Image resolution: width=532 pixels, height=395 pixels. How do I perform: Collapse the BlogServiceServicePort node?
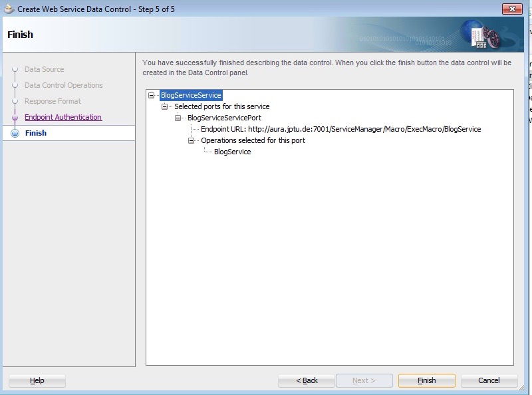[x=178, y=118]
